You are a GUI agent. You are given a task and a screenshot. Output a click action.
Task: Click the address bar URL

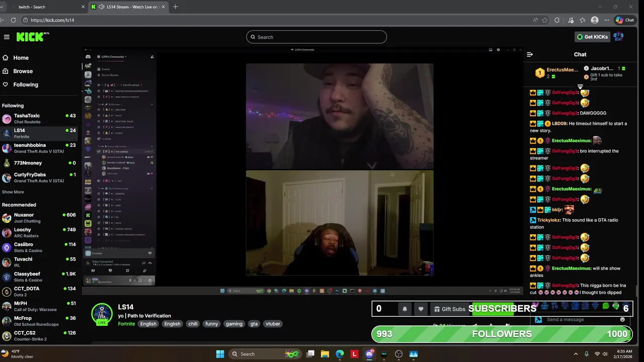click(52, 20)
